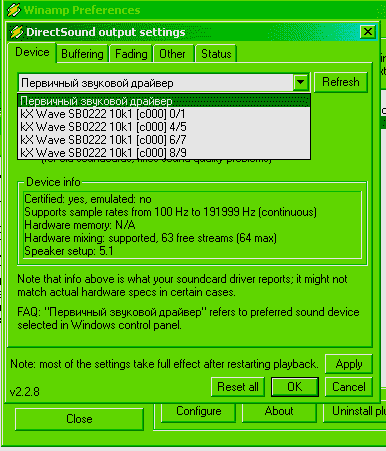Collapse the device dropdown arrow
Screen dimensions: 386x451
coord(301,82)
